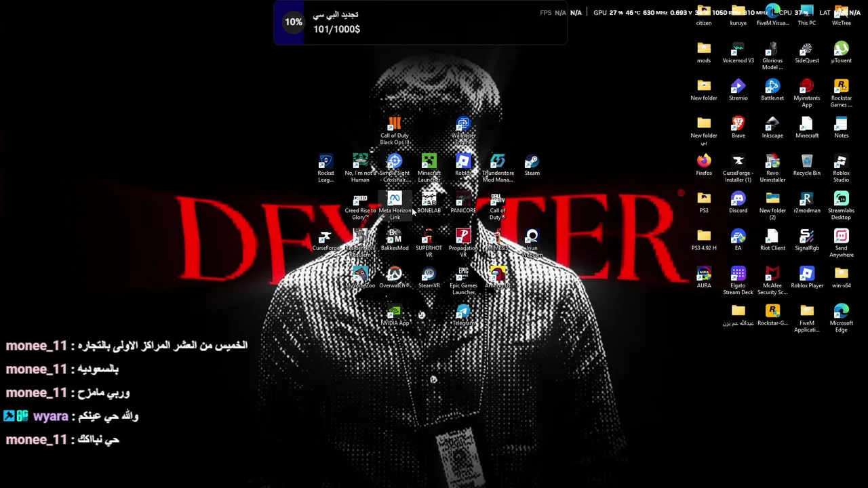Open the Overwatch shortcut
The image size is (868, 488).
[x=395, y=278]
